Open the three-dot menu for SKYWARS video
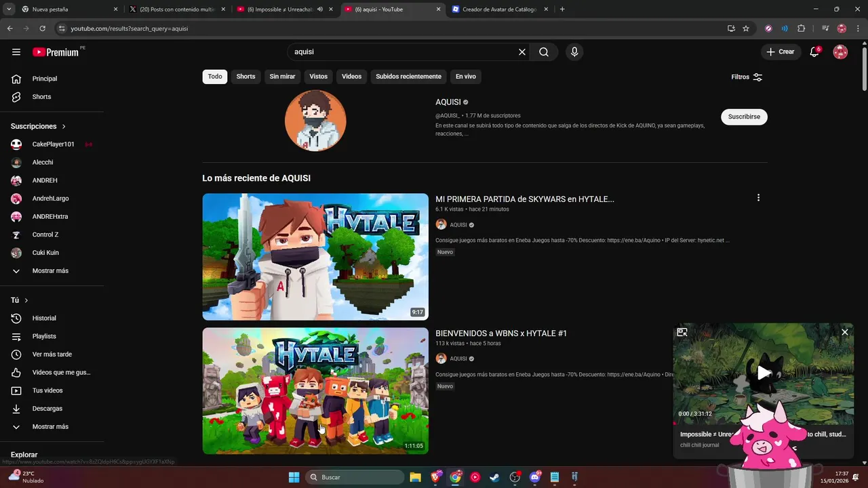 tap(758, 198)
